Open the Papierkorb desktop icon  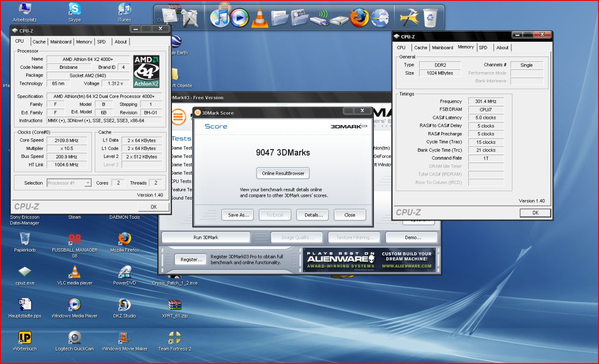[x=25, y=242]
